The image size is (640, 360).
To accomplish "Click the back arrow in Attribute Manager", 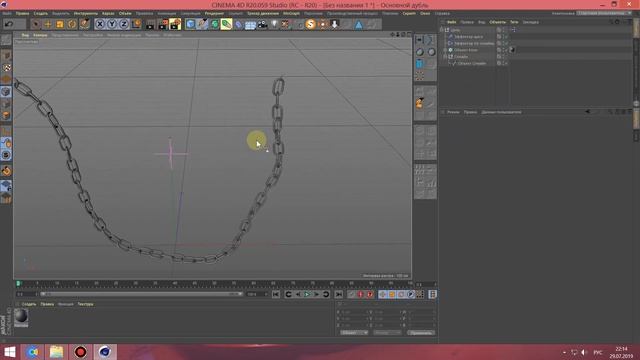I will point(587,111).
